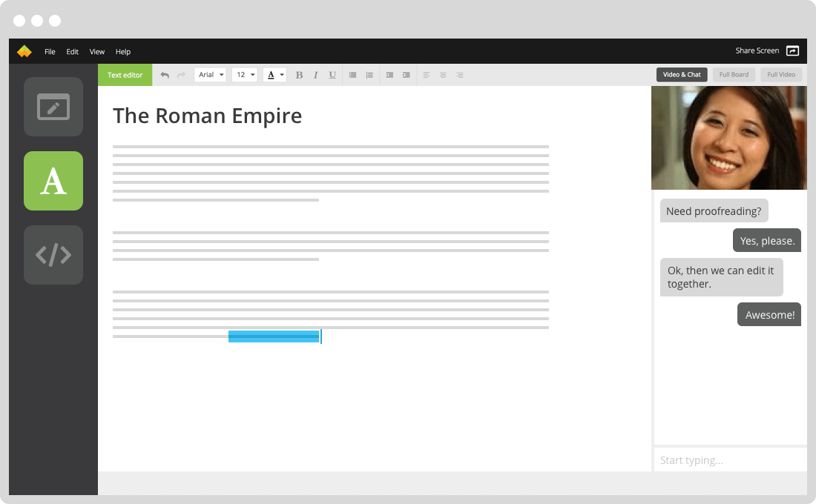Image resolution: width=816 pixels, height=504 pixels.
Task: Click the redo arrow in the toolbar
Action: pyautogui.click(x=181, y=75)
